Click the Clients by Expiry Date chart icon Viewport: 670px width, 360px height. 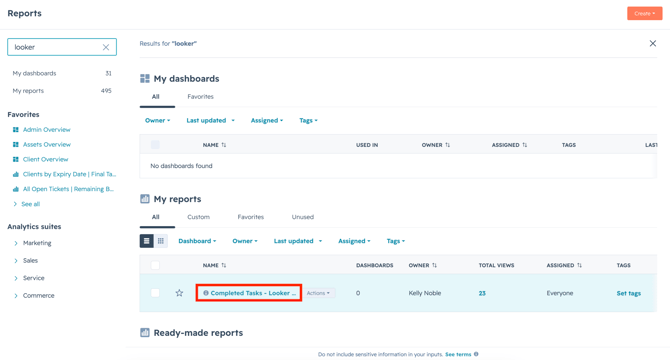pyautogui.click(x=16, y=174)
